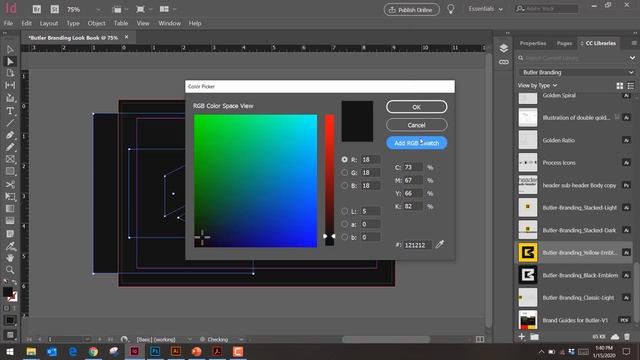Open the Layout menu
This screenshot has height=360, width=640.
tap(49, 23)
